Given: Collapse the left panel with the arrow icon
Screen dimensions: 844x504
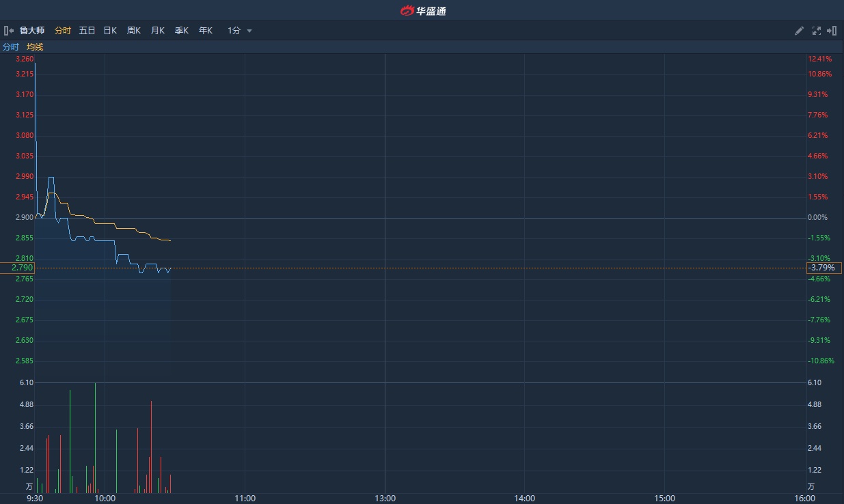Looking at the screenshot, I should pos(9,31).
